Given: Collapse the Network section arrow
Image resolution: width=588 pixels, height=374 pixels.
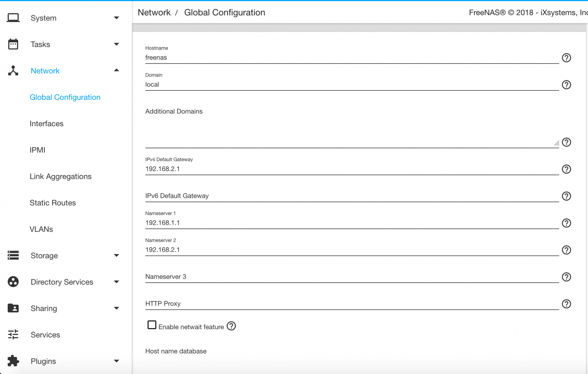Looking at the screenshot, I should [116, 70].
